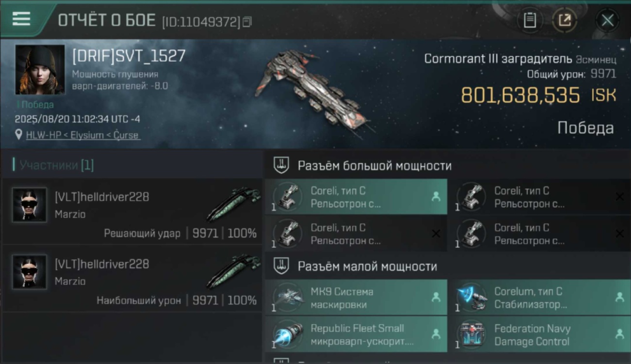Open HLW-HP < Elysium < Curse location link

point(83,135)
